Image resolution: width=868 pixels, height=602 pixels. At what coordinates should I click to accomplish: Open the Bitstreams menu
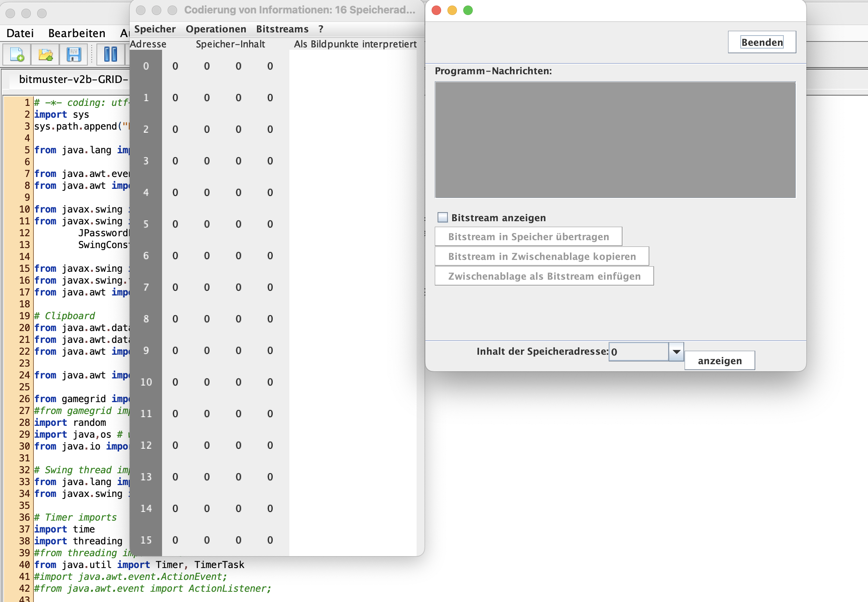pyautogui.click(x=282, y=29)
